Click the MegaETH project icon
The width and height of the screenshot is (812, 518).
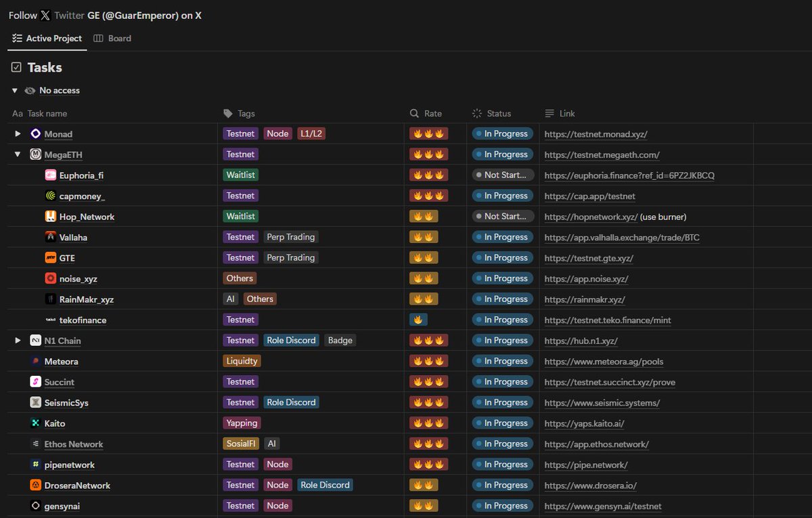coord(36,154)
